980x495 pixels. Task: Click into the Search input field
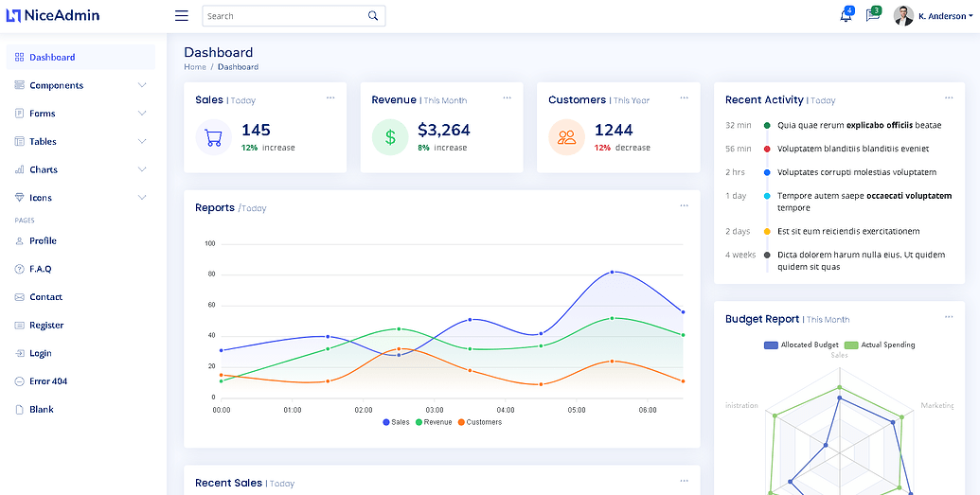tap(282, 16)
